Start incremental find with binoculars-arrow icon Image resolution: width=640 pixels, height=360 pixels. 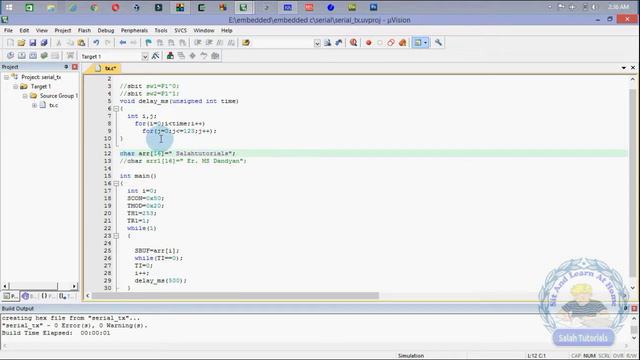[339, 43]
